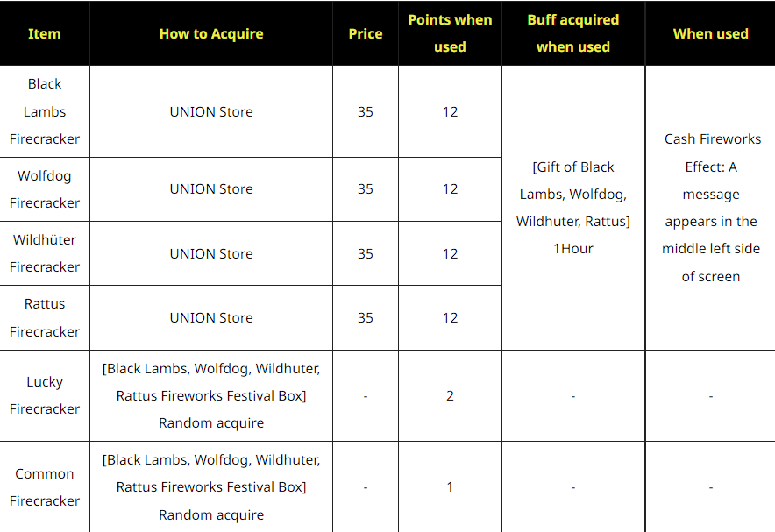This screenshot has width=775, height=532.
Task: Click Lucky Firecracker's points value 2
Action: point(450,395)
